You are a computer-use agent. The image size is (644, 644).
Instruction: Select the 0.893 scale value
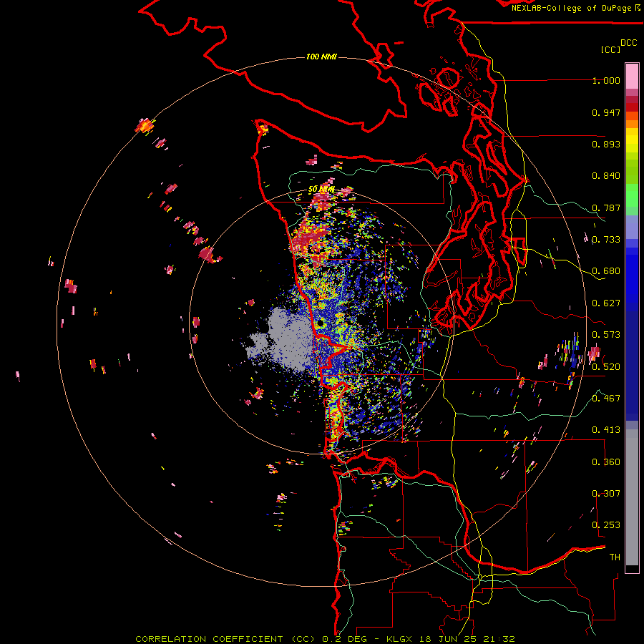(x=606, y=144)
